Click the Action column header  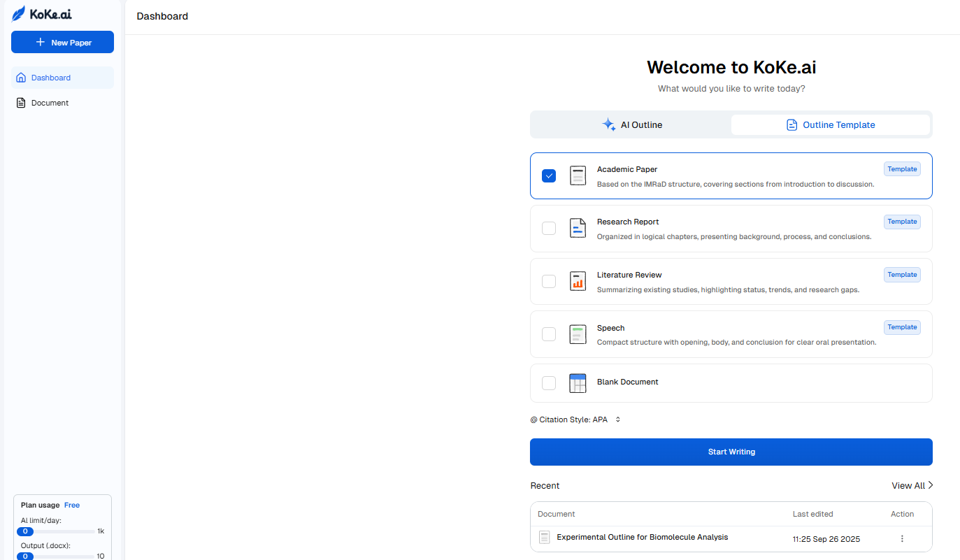(902, 514)
